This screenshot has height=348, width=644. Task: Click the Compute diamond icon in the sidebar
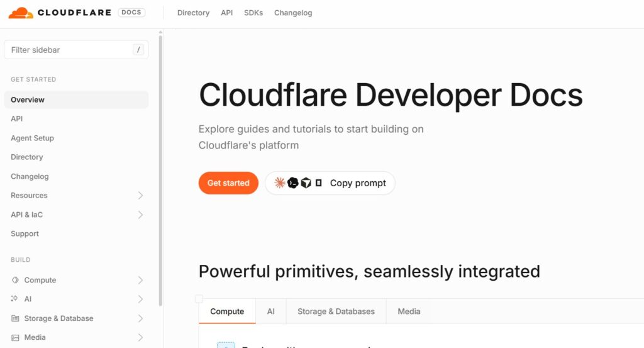click(x=15, y=280)
